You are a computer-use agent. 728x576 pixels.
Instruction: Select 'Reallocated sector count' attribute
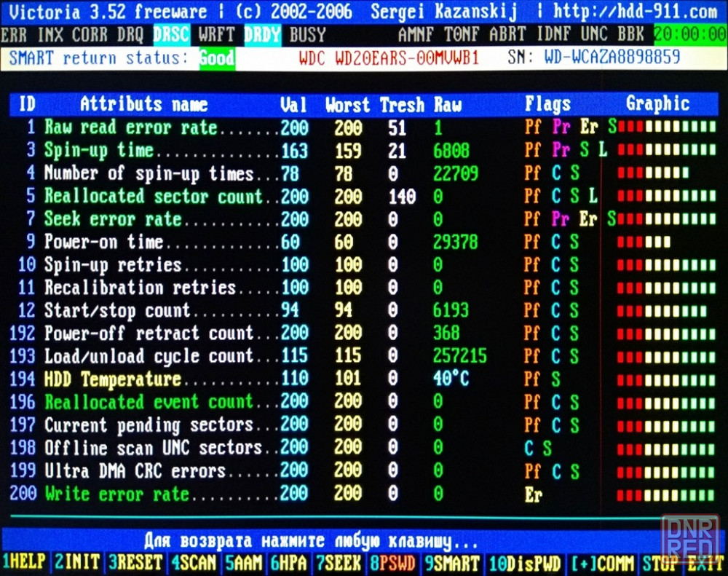(x=363, y=196)
